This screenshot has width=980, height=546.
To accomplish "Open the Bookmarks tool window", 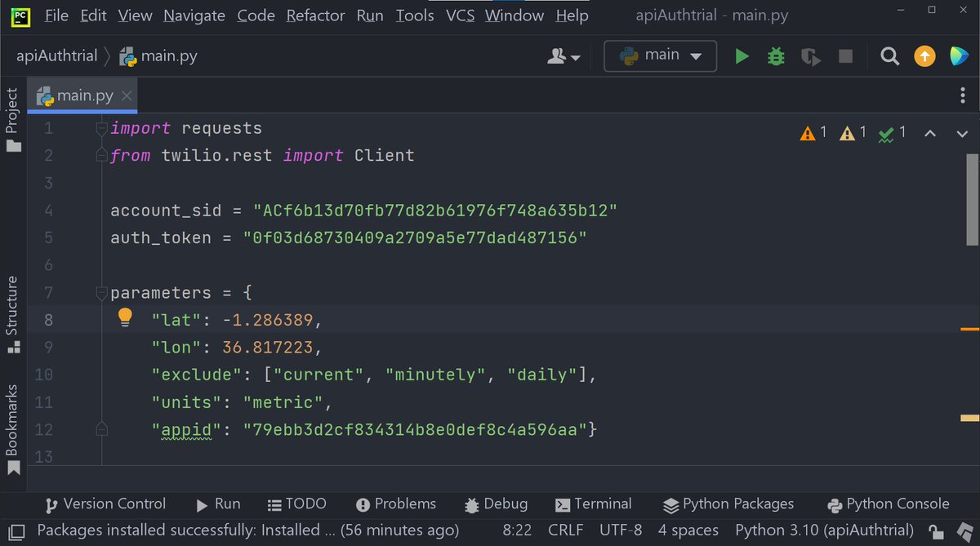I will (12, 429).
